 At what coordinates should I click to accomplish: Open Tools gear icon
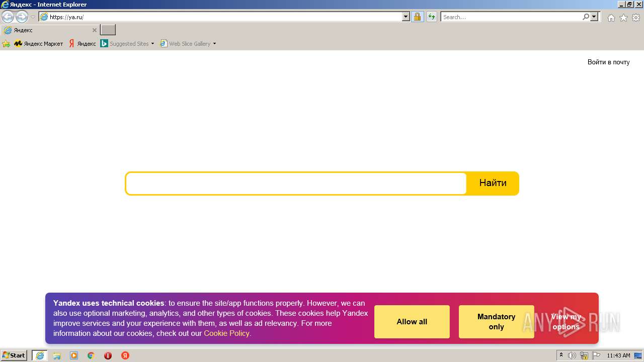click(x=636, y=18)
